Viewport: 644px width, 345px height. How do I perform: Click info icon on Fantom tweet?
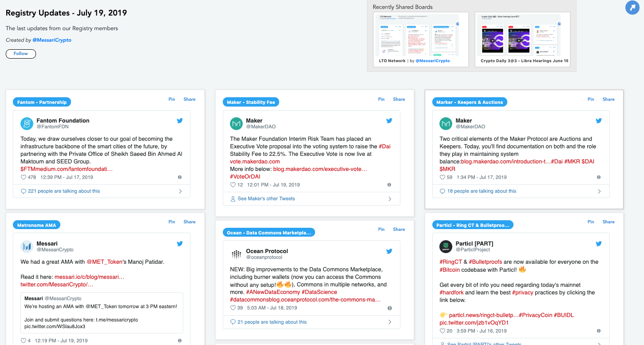tap(180, 177)
